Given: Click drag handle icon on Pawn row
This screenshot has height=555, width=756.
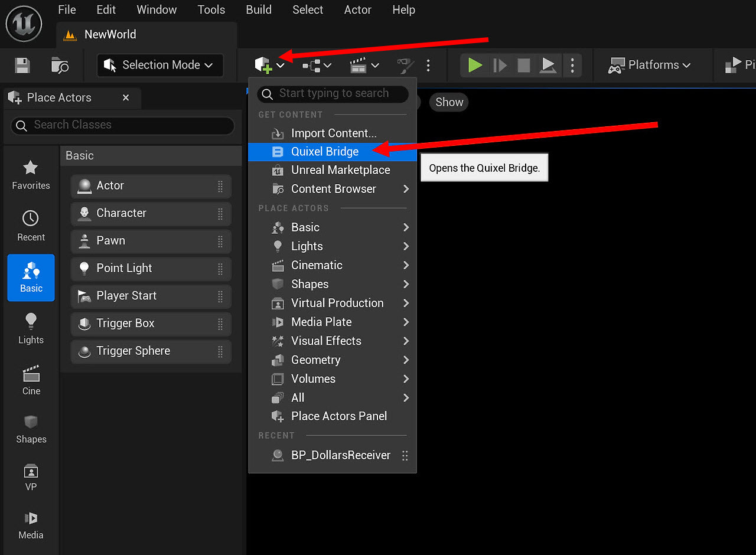Looking at the screenshot, I should click(220, 241).
